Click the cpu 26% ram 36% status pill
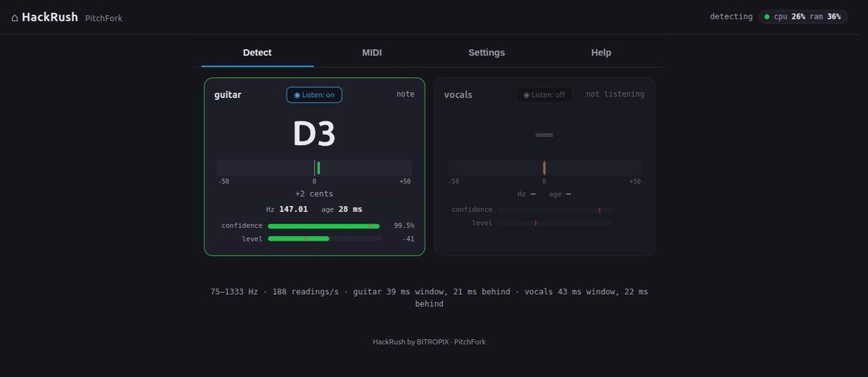The height and width of the screenshot is (377, 868). [803, 16]
